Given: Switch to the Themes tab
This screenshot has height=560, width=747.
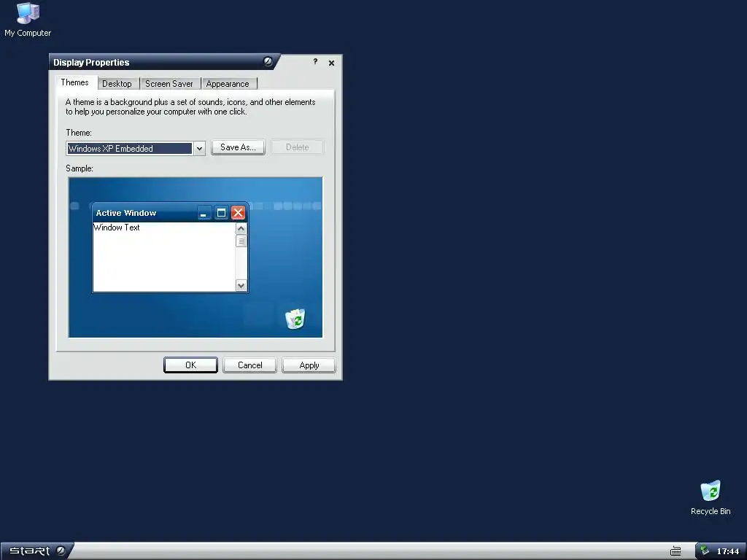Looking at the screenshot, I should [x=75, y=82].
